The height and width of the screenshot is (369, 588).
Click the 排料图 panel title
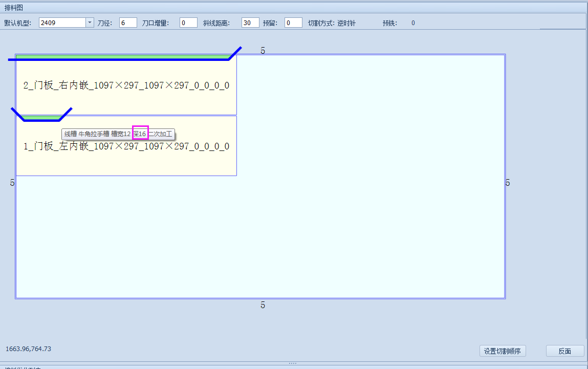(x=14, y=8)
